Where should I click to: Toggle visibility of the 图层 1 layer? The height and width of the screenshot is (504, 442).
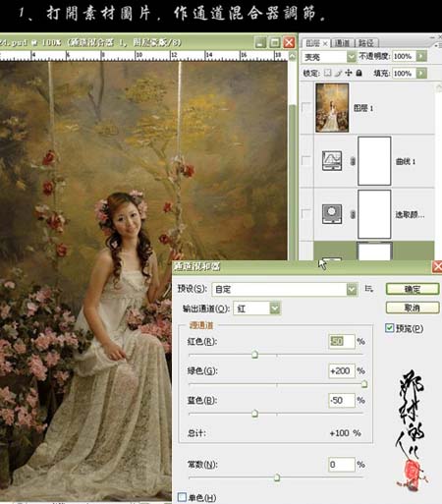(x=306, y=107)
